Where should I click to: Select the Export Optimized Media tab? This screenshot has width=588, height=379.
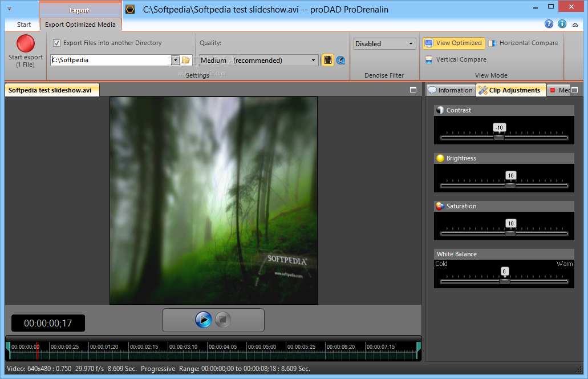point(80,25)
